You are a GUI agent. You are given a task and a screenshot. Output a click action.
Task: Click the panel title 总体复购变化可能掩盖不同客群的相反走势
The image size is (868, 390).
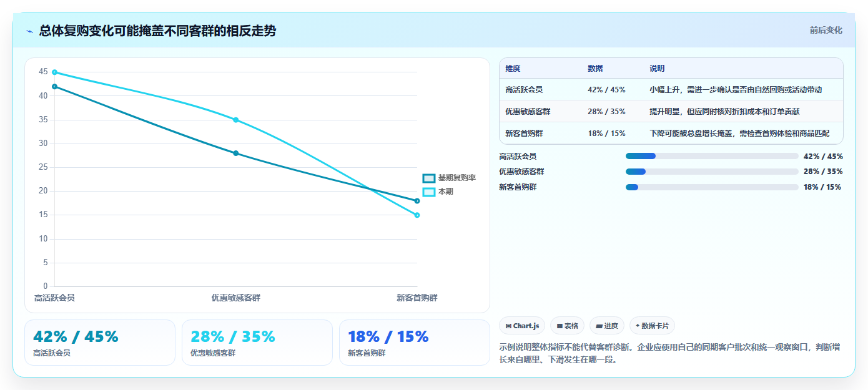[157, 31]
